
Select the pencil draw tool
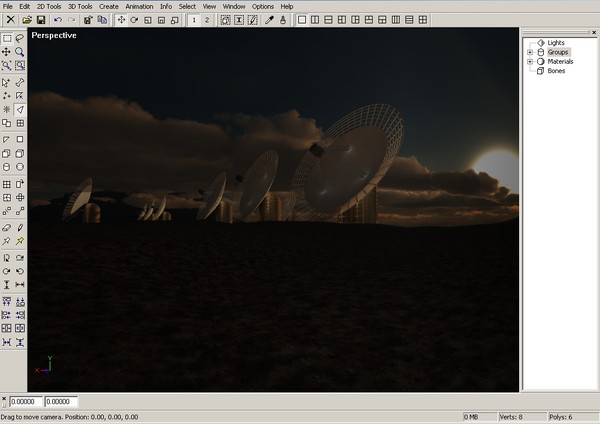coord(20,228)
